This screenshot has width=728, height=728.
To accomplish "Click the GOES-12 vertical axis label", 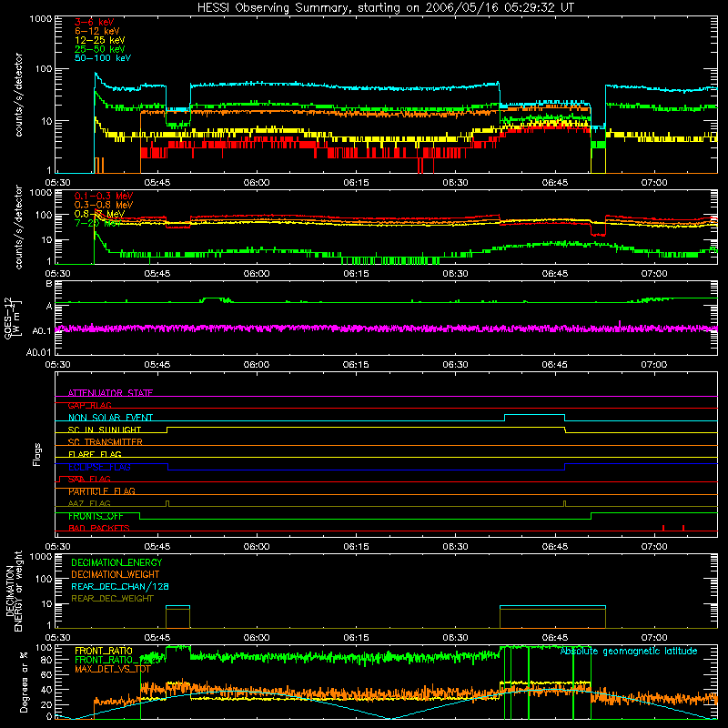I will tap(13, 318).
